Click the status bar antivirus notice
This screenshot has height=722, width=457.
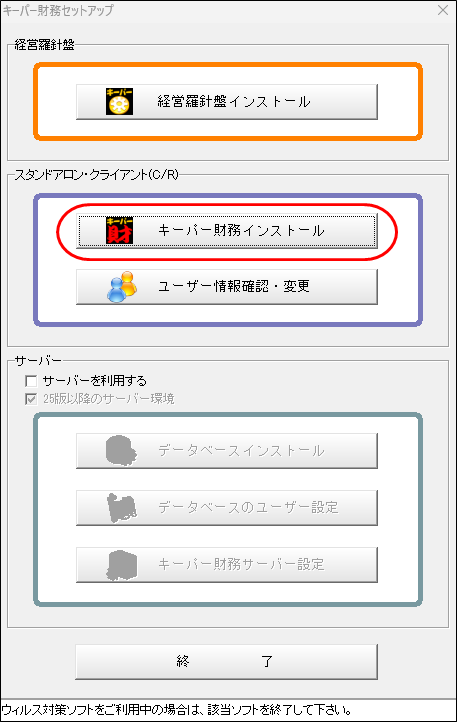177,710
